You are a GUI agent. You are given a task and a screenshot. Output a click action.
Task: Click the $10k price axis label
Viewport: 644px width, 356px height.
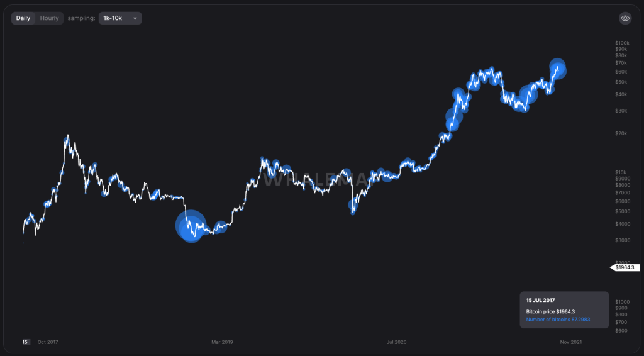621,172
